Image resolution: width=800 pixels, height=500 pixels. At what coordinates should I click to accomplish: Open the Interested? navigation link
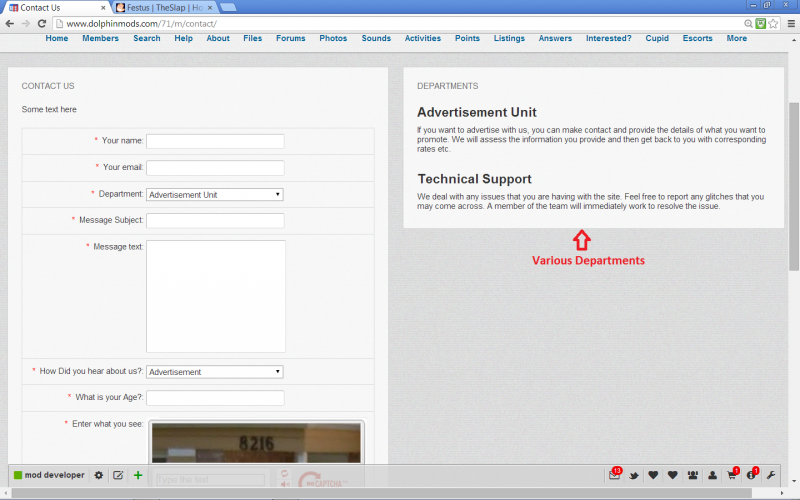[x=609, y=38]
